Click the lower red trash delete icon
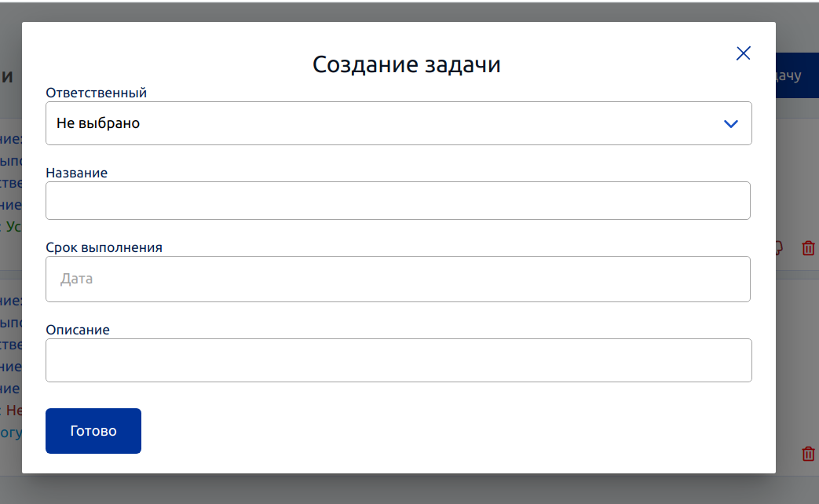The image size is (819, 504). [x=808, y=454]
